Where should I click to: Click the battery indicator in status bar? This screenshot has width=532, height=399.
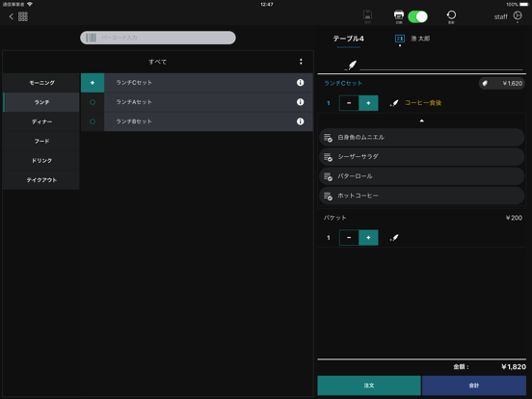[x=524, y=5]
